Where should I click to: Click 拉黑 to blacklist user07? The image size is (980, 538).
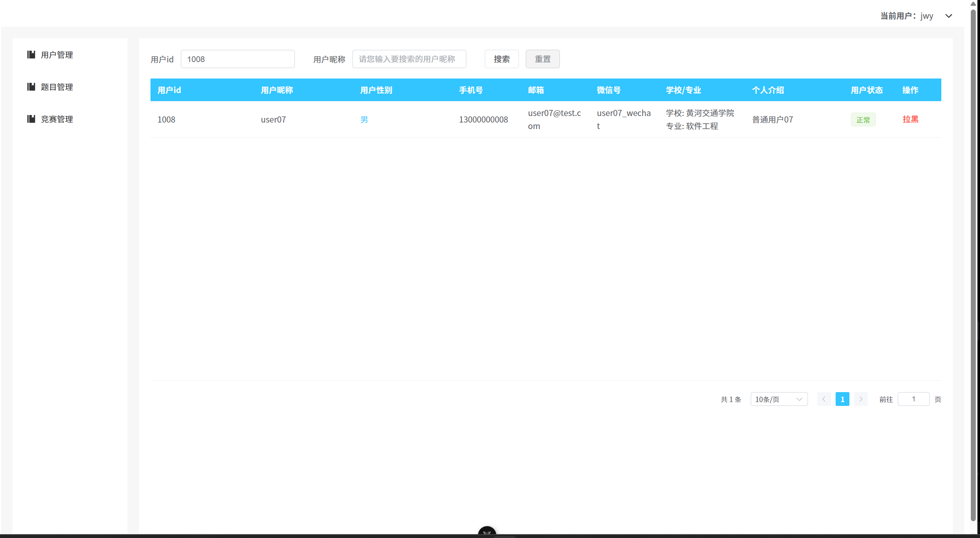click(910, 119)
